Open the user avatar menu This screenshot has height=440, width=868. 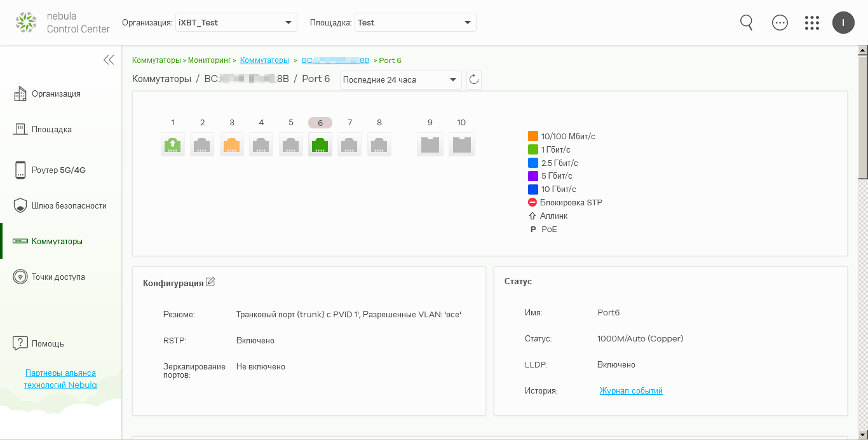point(843,22)
